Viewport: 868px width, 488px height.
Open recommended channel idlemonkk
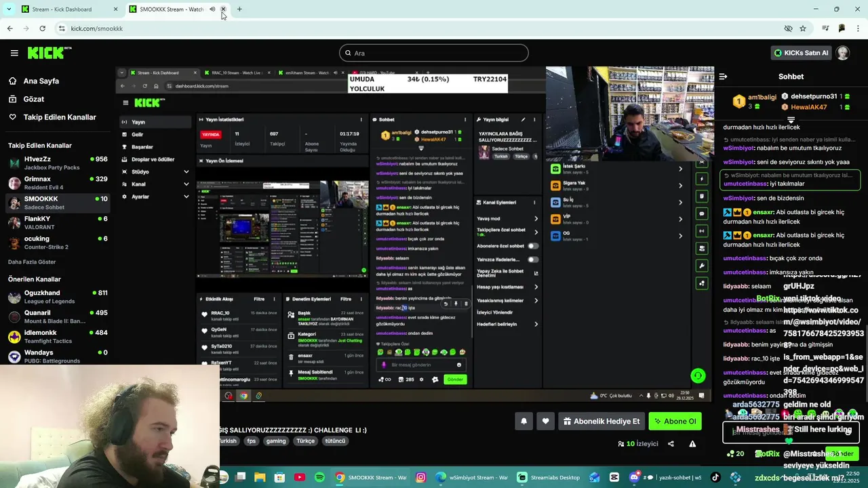click(58, 336)
